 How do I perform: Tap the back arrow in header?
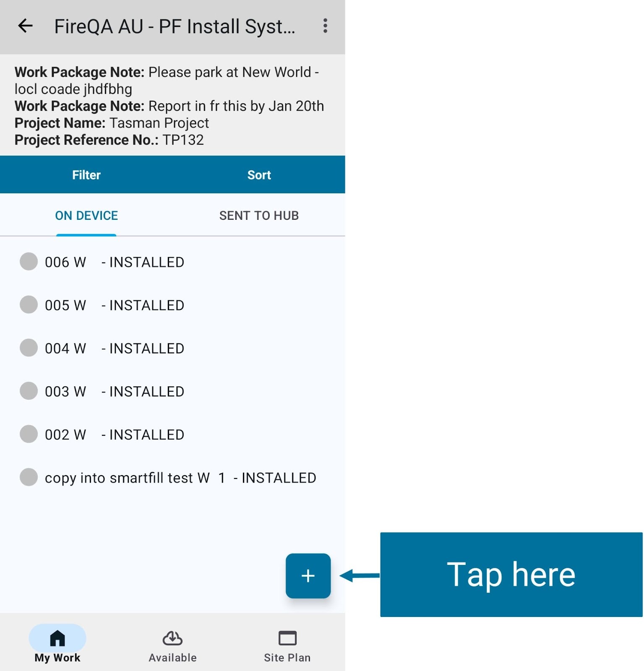[x=26, y=26]
